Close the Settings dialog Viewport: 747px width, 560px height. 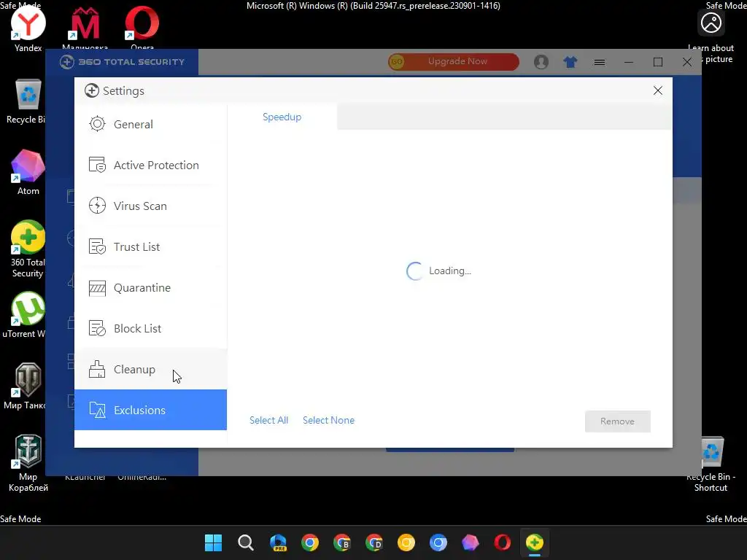[658, 90]
